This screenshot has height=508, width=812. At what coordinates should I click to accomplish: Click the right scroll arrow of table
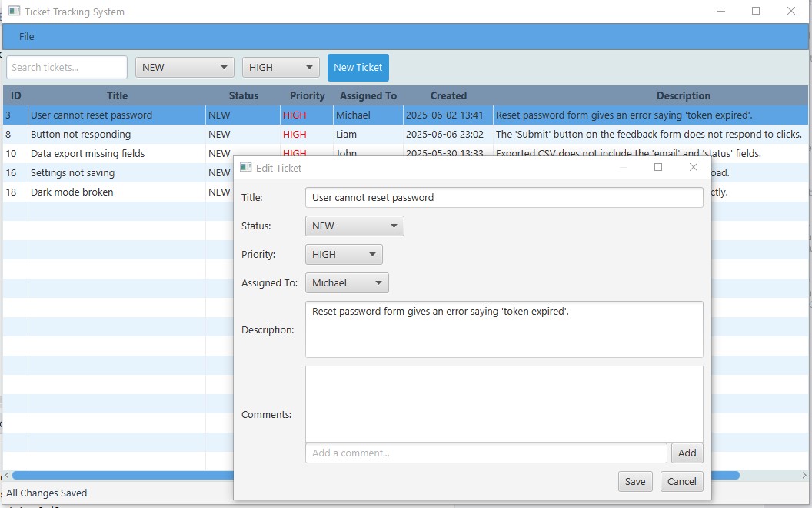804,476
